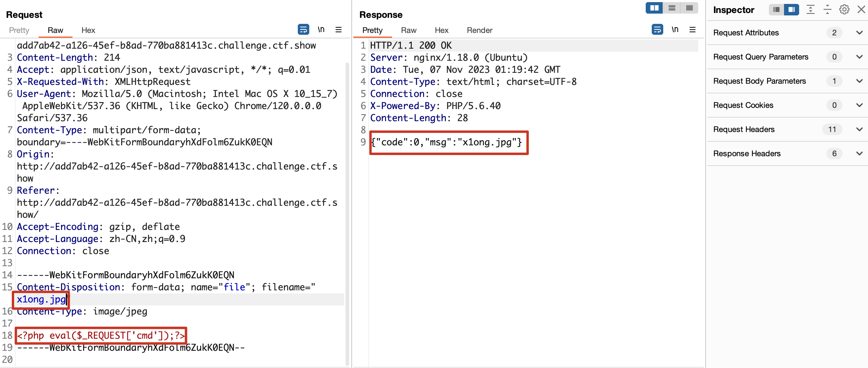The width and height of the screenshot is (868, 368).
Task: Click the Accept: application/json request header
Action: 163,69
